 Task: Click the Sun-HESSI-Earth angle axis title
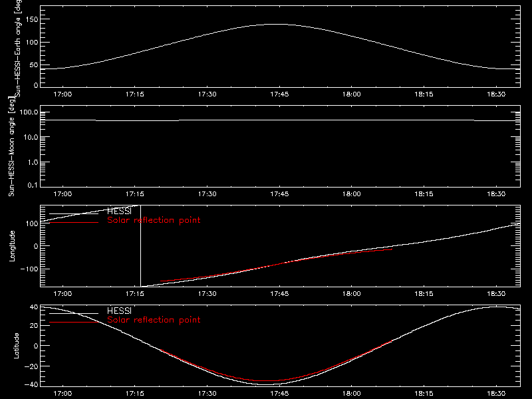point(18,47)
